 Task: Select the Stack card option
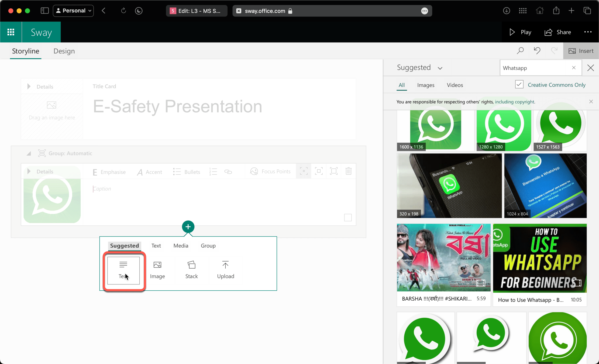[x=191, y=269]
